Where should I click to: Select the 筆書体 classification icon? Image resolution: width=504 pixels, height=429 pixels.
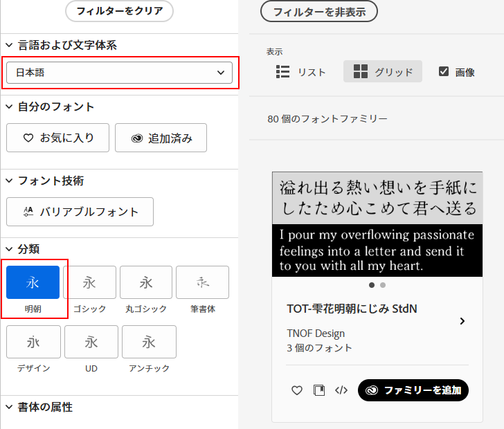[x=202, y=282]
